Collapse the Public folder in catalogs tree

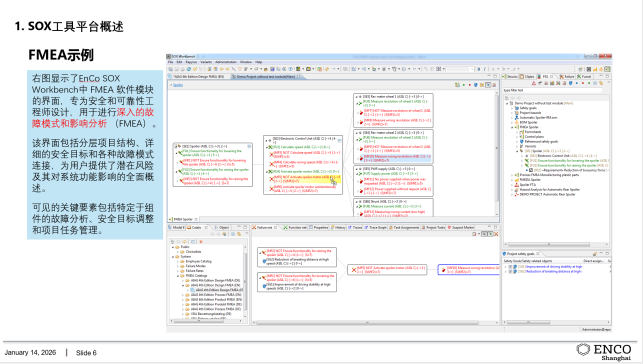coord(173,247)
